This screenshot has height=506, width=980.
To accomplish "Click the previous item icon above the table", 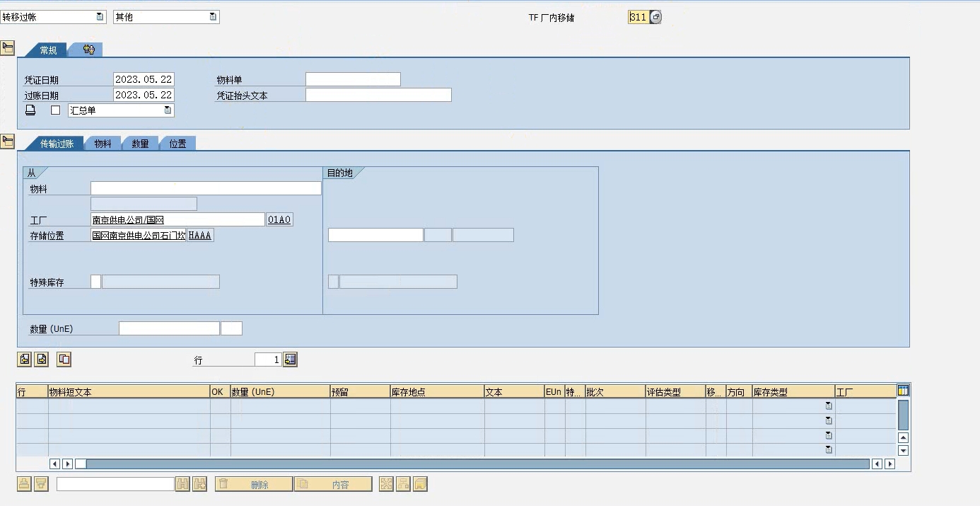I will point(25,360).
